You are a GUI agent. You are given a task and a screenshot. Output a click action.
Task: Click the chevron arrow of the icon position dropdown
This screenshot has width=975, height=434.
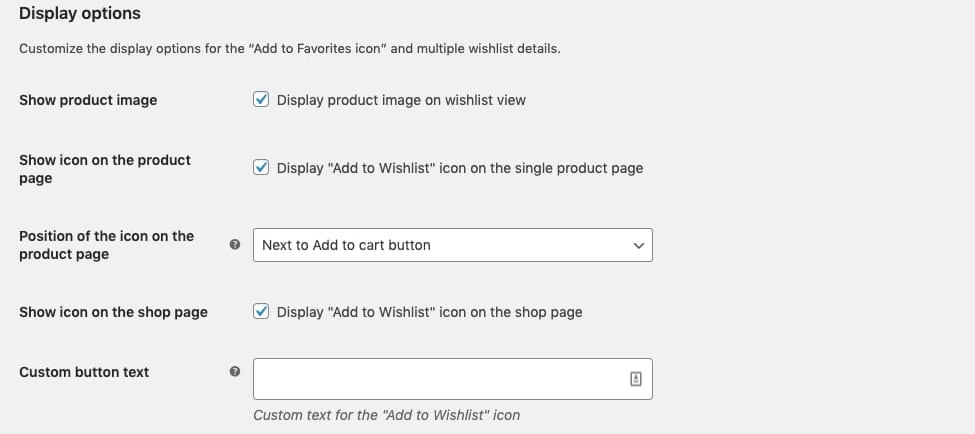(639, 245)
